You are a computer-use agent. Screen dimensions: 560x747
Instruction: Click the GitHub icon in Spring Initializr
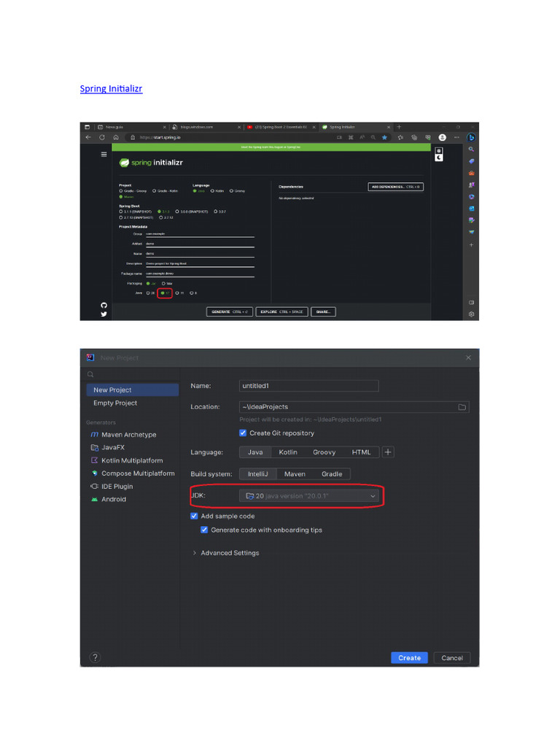coord(104,306)
